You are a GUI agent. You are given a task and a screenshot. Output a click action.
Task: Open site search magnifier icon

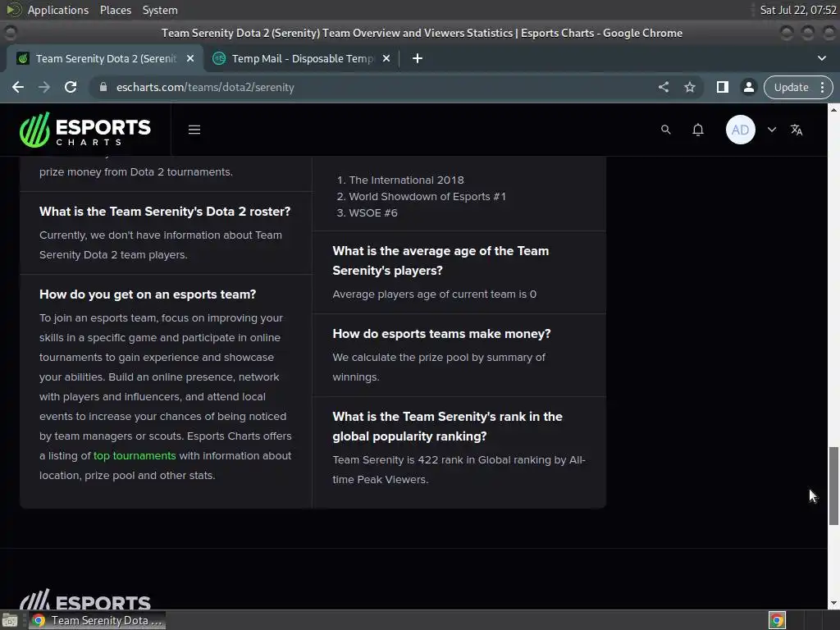[x=665, y=130]
